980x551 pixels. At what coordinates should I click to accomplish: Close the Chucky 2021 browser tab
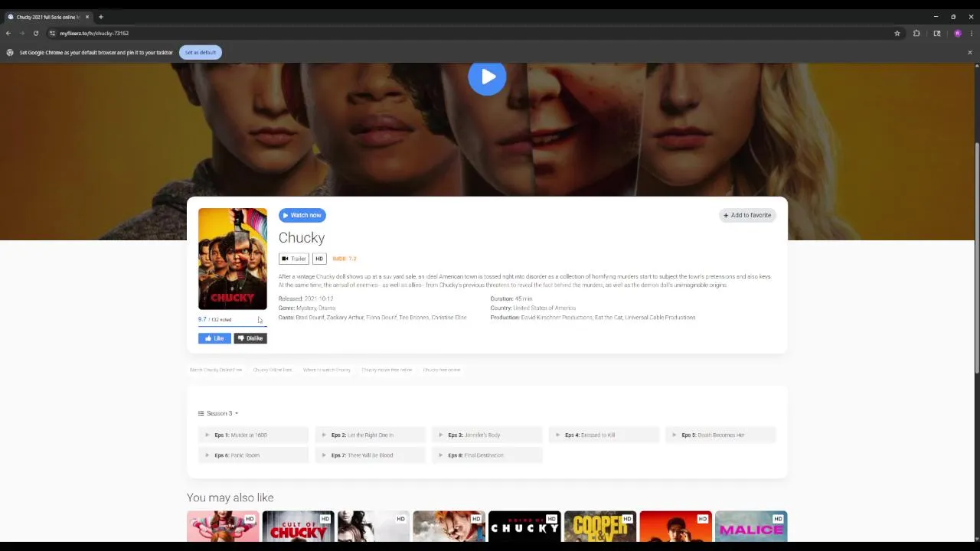point(87,17)
